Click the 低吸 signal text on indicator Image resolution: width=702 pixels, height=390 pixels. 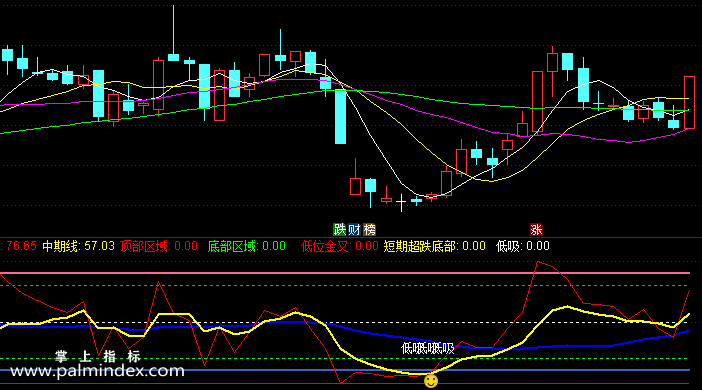(x=428, y=348)
